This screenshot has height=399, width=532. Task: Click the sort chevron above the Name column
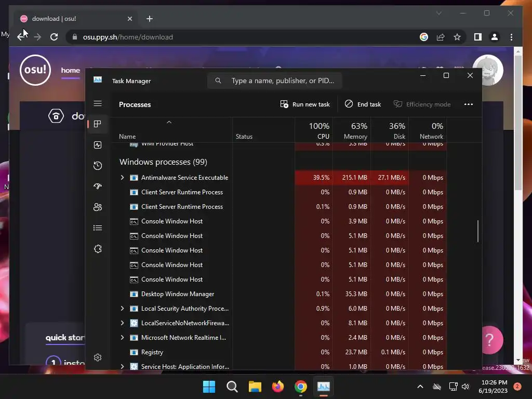[169, 122]
